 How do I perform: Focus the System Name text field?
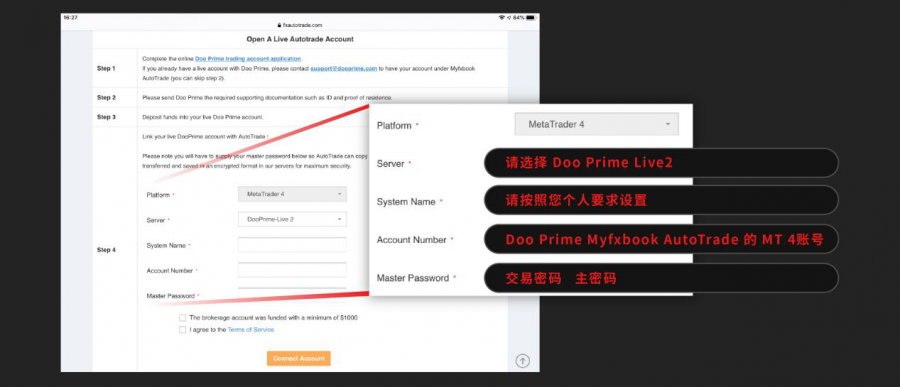292,245
